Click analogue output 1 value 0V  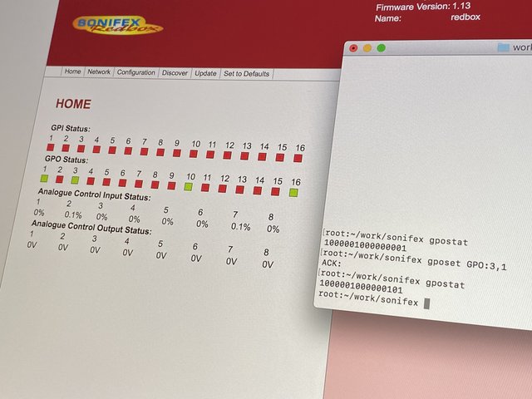pos(32,245)
